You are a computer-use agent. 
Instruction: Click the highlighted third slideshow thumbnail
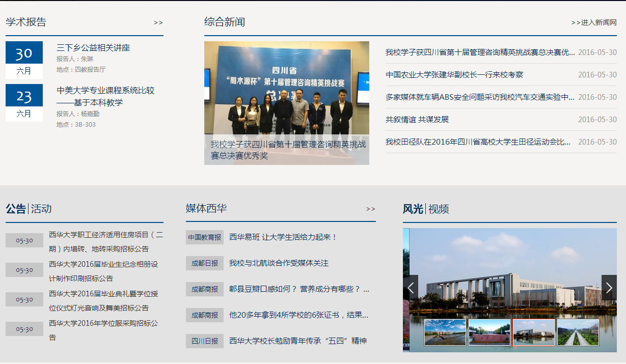[534, 332]
